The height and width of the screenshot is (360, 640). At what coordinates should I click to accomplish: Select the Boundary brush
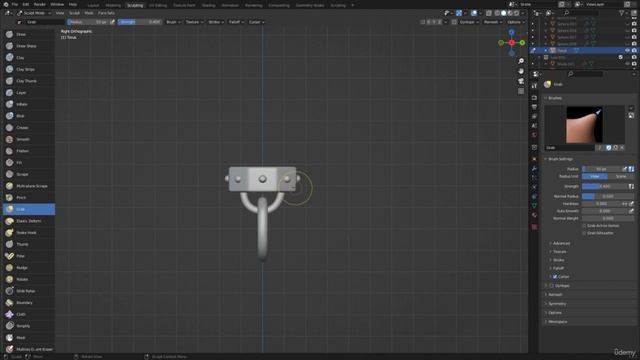29,302
